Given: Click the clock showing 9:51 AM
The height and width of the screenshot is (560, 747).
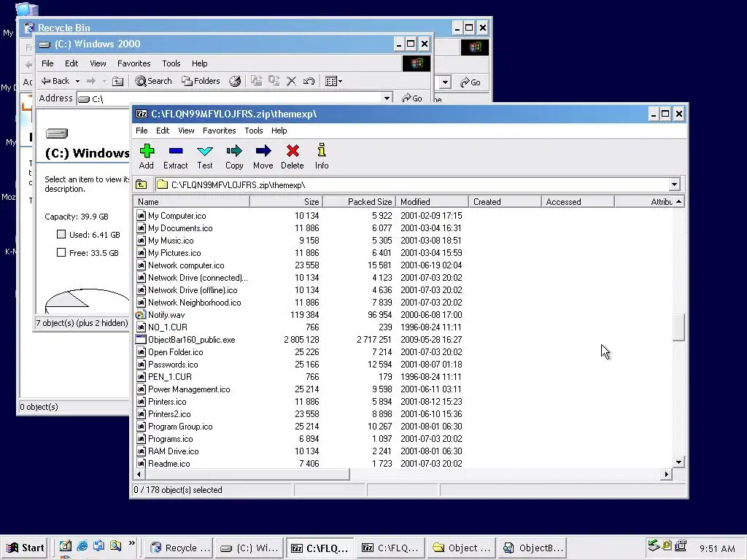Looking at the screenshot, I should [x=717, y=548].
